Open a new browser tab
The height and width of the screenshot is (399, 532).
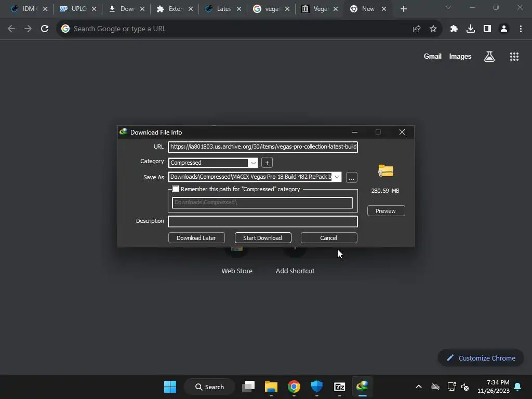[403, 9]
